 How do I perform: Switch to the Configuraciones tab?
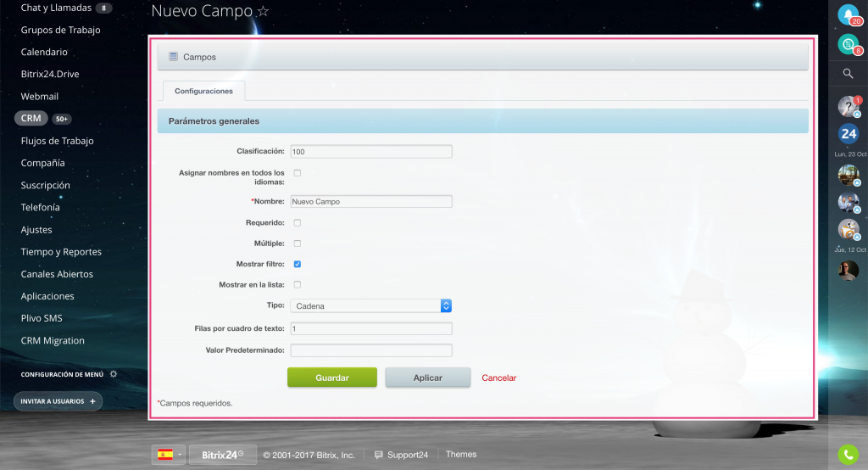tap(203, 91)
